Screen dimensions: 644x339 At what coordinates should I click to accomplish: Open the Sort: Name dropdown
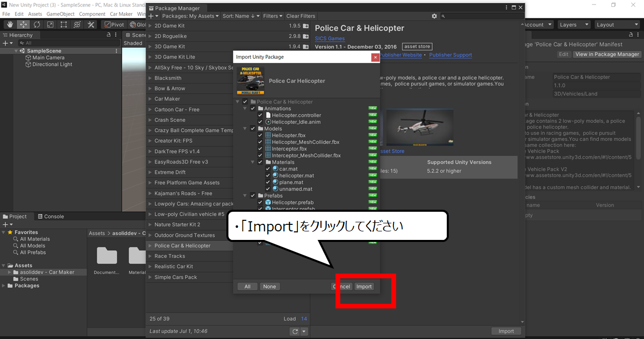[240, 16]
